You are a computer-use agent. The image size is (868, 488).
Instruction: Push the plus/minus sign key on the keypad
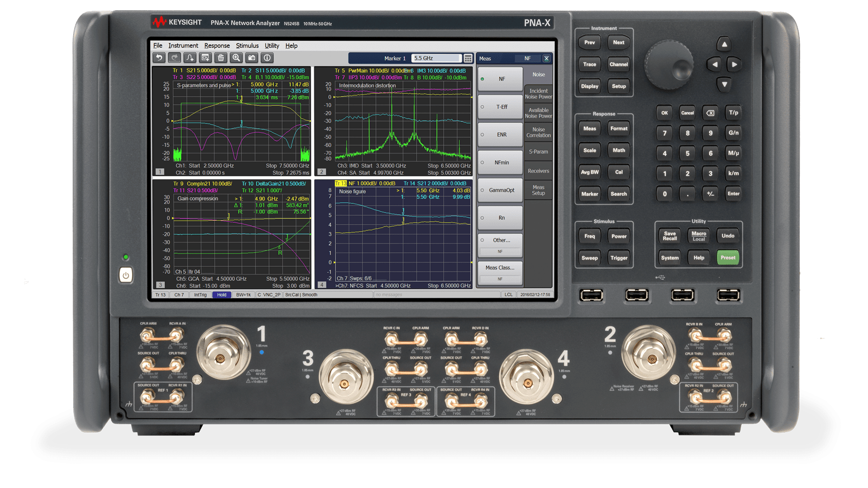710,194
